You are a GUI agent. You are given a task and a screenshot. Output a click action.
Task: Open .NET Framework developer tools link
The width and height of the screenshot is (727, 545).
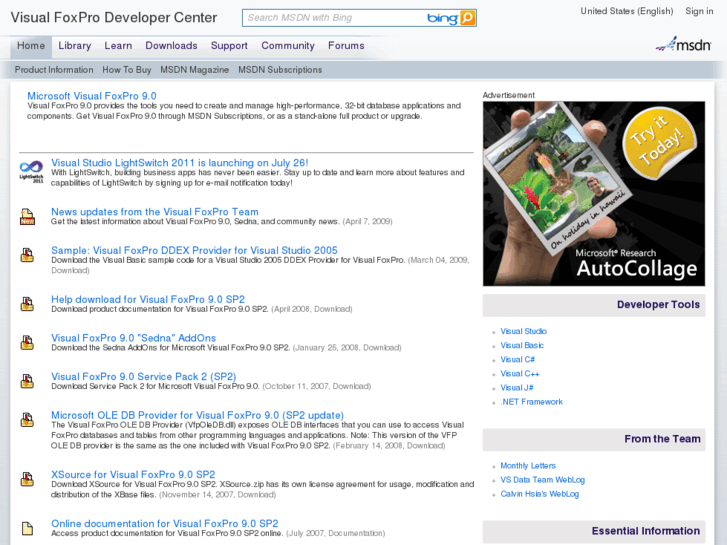coord(531,402)
